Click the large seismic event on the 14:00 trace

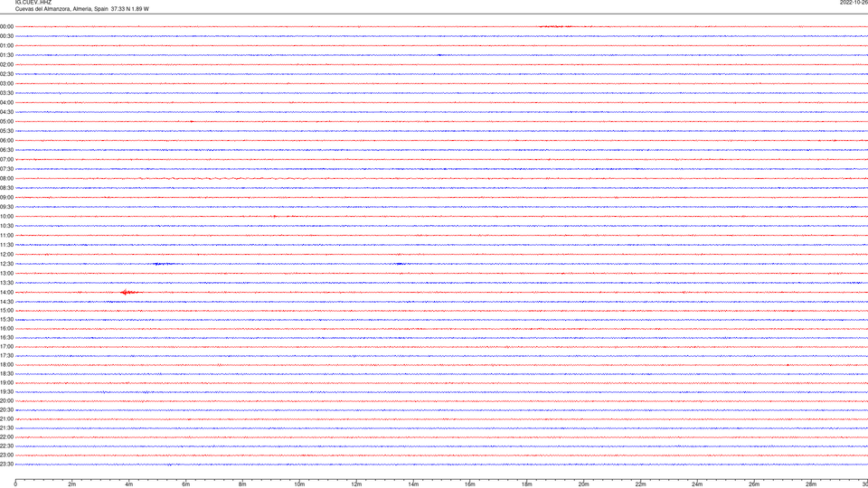pos(130,292)
